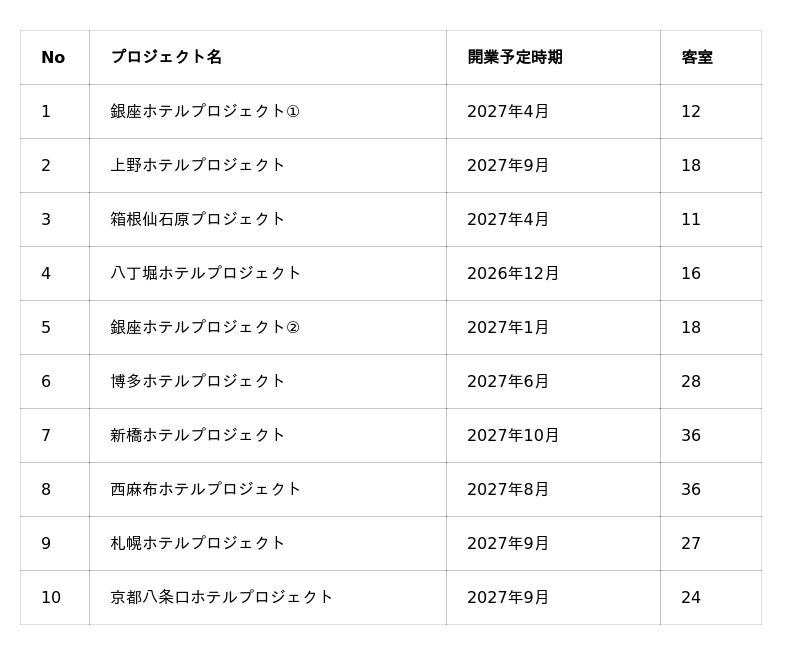Click the No column header

tap(53, 57)
